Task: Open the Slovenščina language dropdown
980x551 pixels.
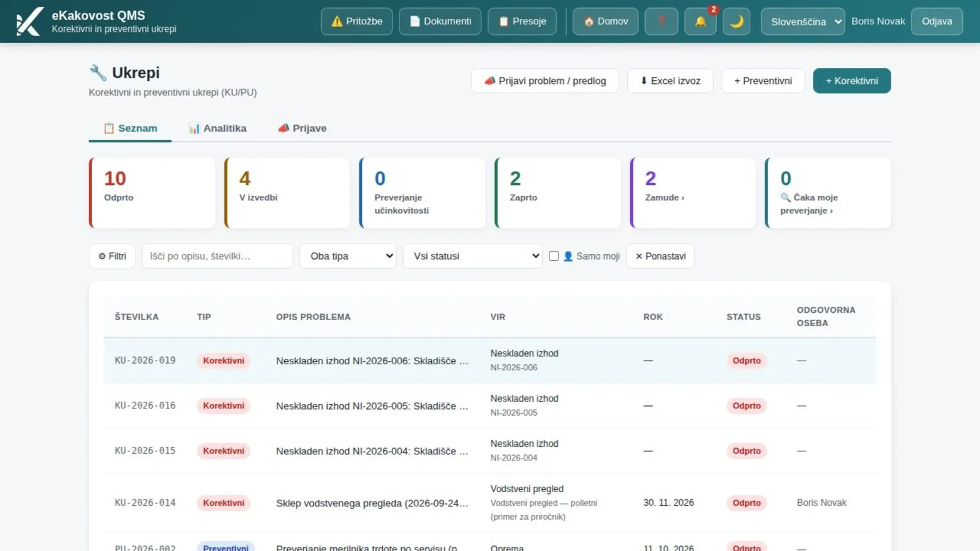Action: coord(802,21)
